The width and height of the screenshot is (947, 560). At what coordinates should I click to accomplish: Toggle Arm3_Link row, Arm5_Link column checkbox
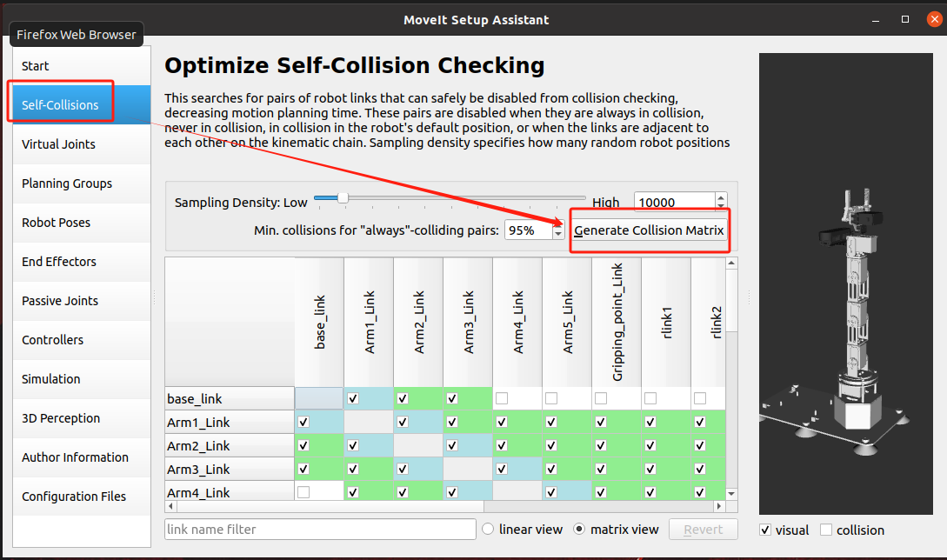coord(551,469)
